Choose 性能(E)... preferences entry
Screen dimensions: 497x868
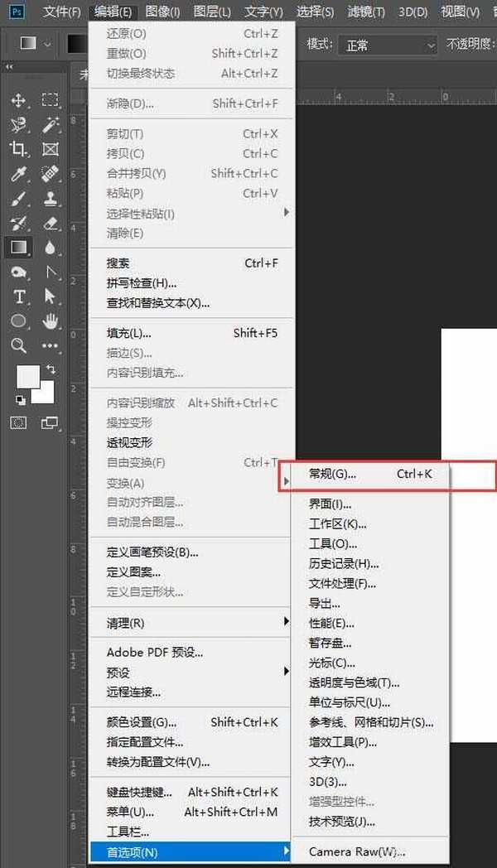pos(331,623)
